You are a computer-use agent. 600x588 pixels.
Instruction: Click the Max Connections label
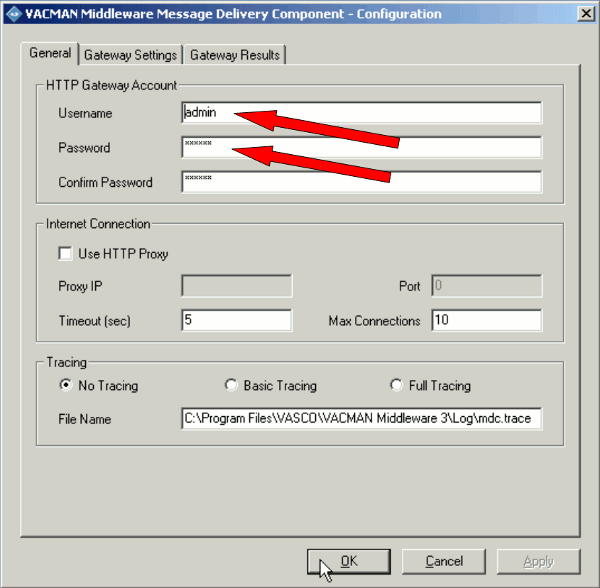click(x=374, y=321)
